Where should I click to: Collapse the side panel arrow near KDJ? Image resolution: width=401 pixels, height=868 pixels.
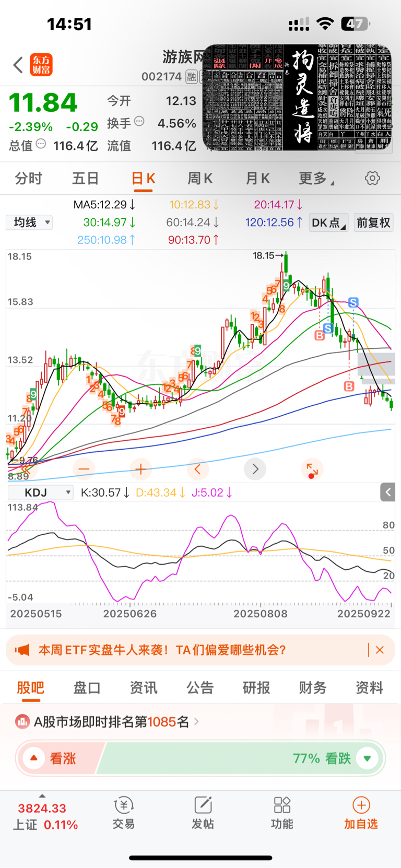click(x=388, y=492)
